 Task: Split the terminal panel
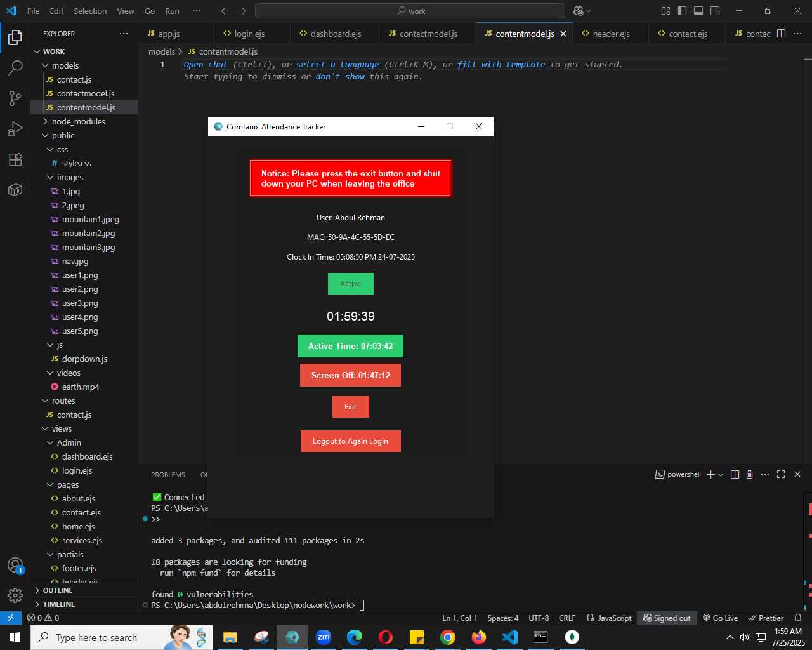[x=735, y=474]
